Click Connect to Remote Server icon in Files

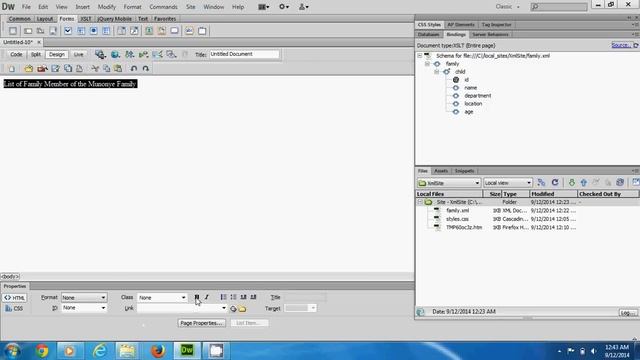pos(541,183)
